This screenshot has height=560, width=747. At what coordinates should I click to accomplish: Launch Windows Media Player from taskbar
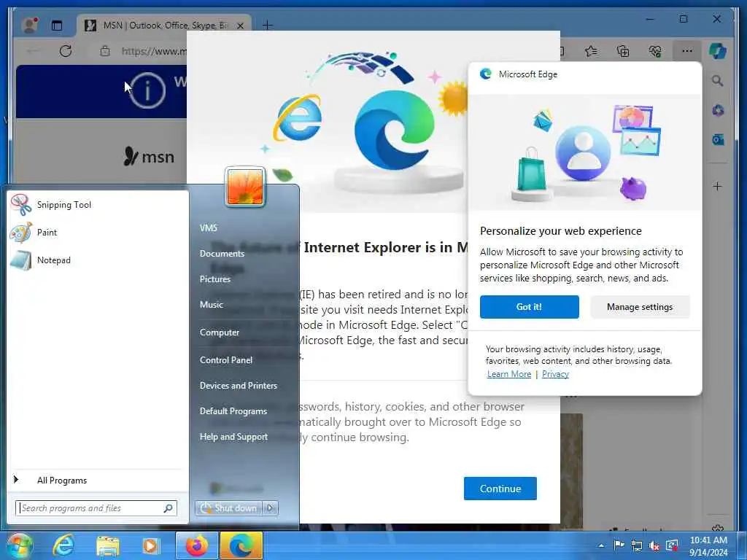click(150, 545)
